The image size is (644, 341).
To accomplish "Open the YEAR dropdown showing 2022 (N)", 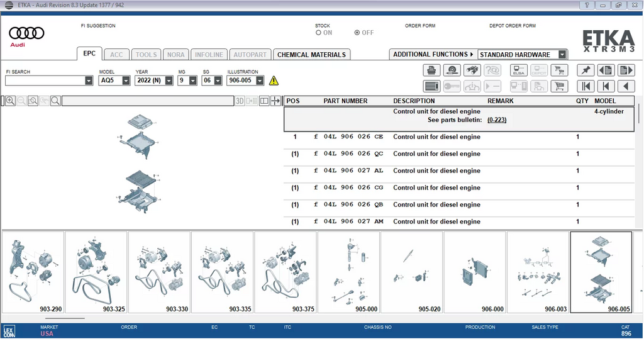I will pos(169,81).
